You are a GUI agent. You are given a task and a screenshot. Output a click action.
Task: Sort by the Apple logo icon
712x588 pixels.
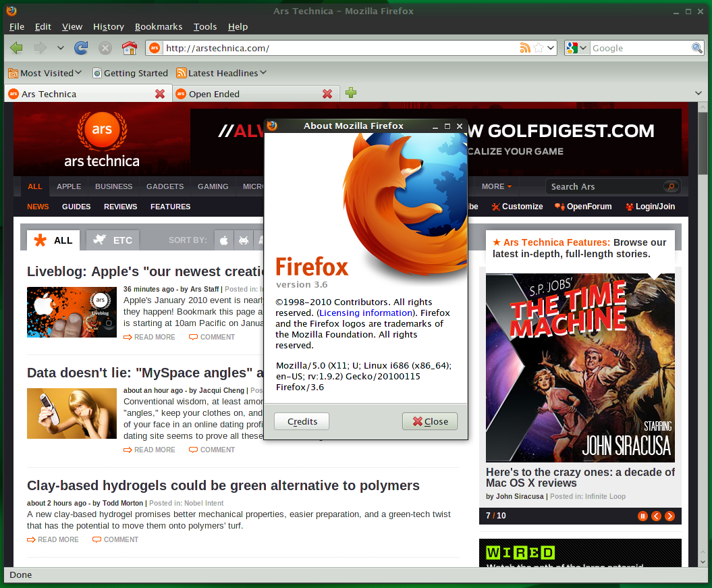224,240
